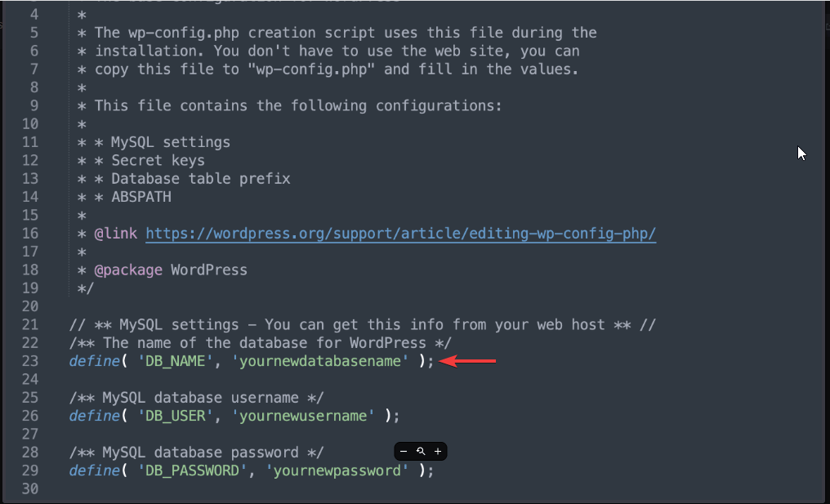Click the define keyword on line 23
830x504 pixels.
click(x=94, y=361)
